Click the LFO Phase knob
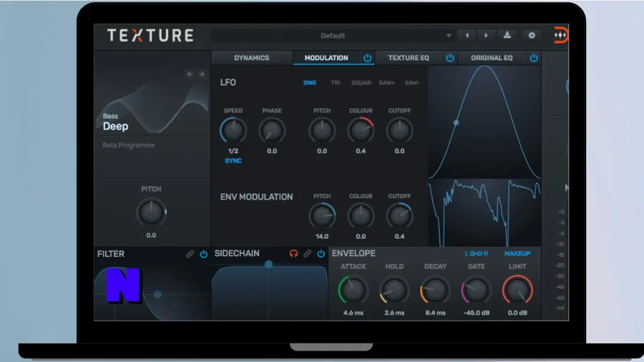 (272, 131)
